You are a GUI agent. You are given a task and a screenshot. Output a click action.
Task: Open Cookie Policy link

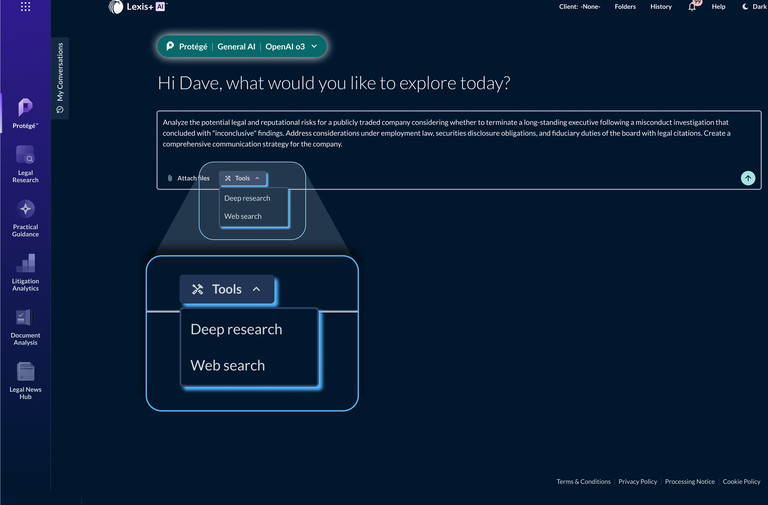(741, 481)
